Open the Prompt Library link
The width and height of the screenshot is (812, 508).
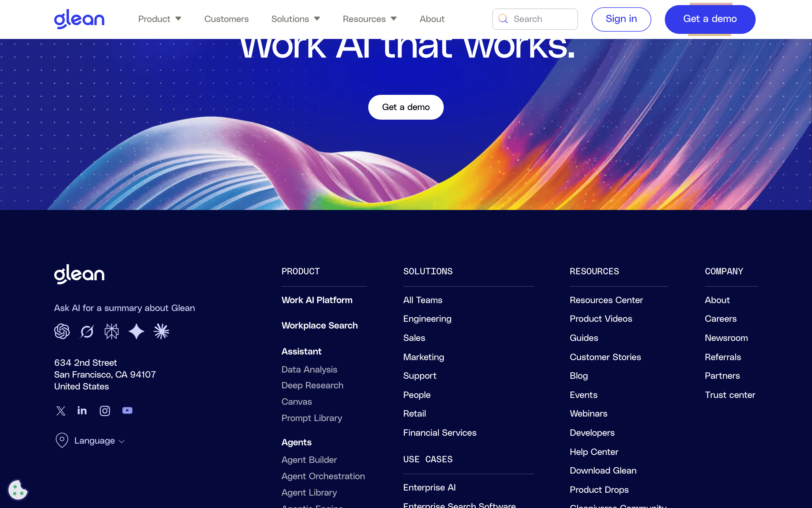pos(312,418)
